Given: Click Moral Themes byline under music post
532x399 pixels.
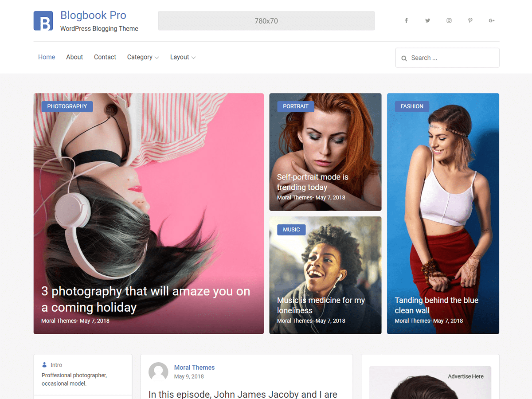Looking at the screenshot, I should (294, 321).
